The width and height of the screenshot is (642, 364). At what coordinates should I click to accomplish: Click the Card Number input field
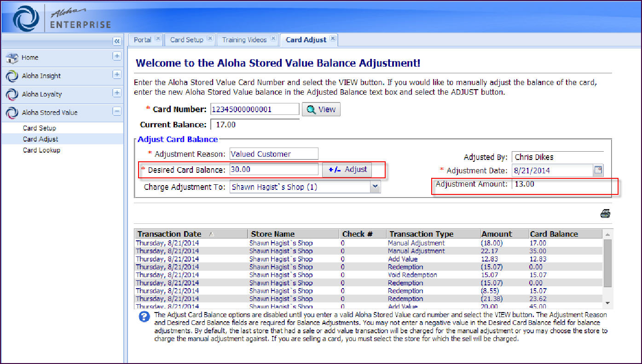[254, 109]
